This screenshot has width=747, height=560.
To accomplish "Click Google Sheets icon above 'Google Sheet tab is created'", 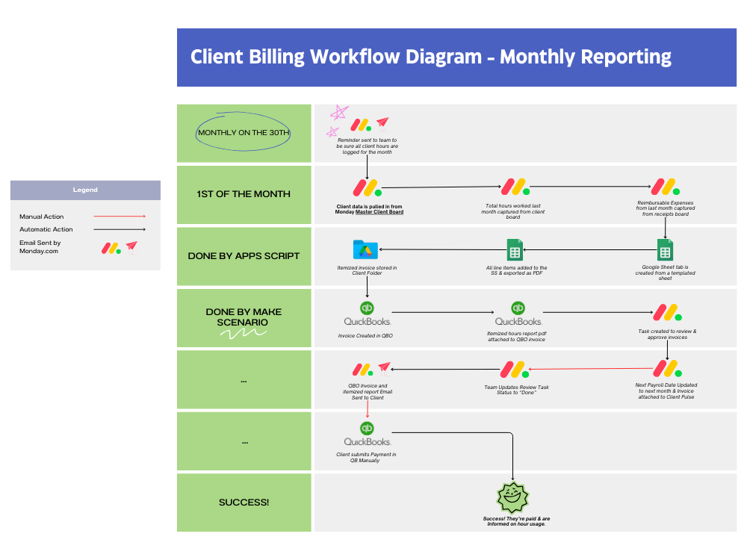I will pos(665,249).
